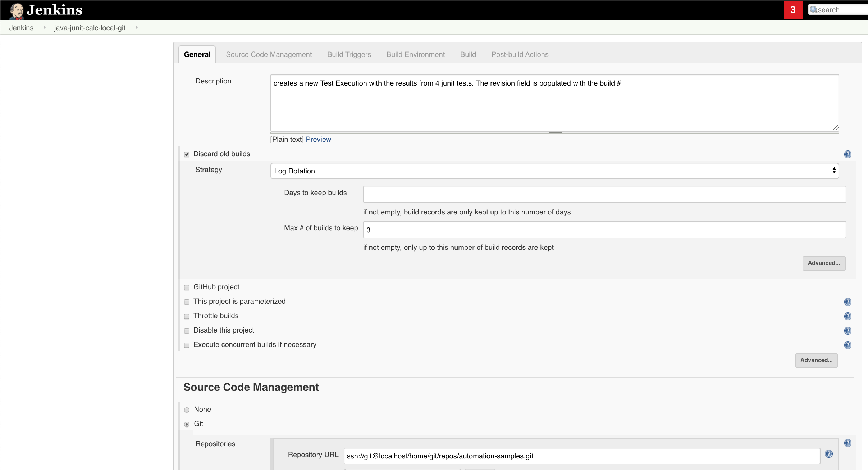Select the Git source control radio
Image resolution: width=868 pixels, height=470 pixels.
point(187,424)
